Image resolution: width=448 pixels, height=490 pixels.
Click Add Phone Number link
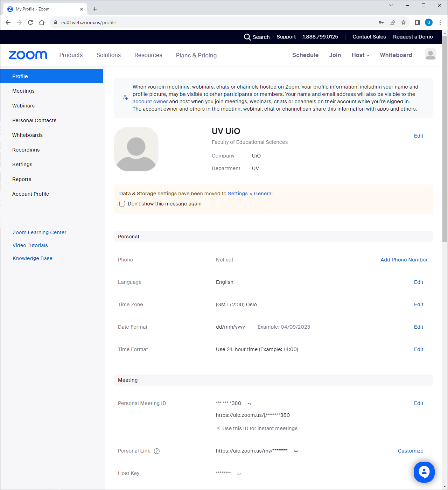(x=404, y=260)
